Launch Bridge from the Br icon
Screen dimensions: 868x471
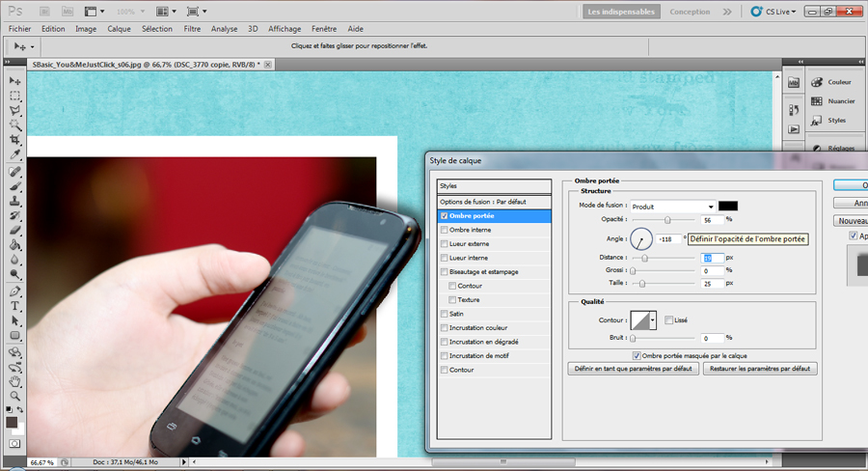tap(46, 11)
